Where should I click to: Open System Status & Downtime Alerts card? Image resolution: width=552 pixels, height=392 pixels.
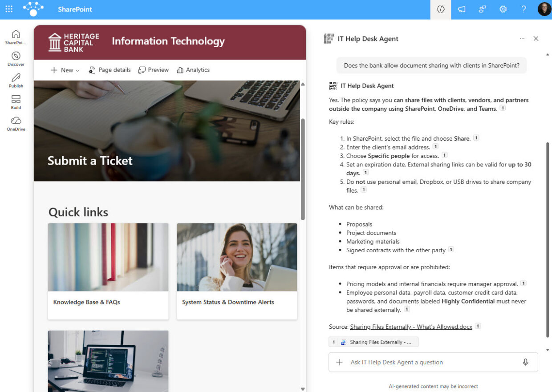click(x=237, y=271)
